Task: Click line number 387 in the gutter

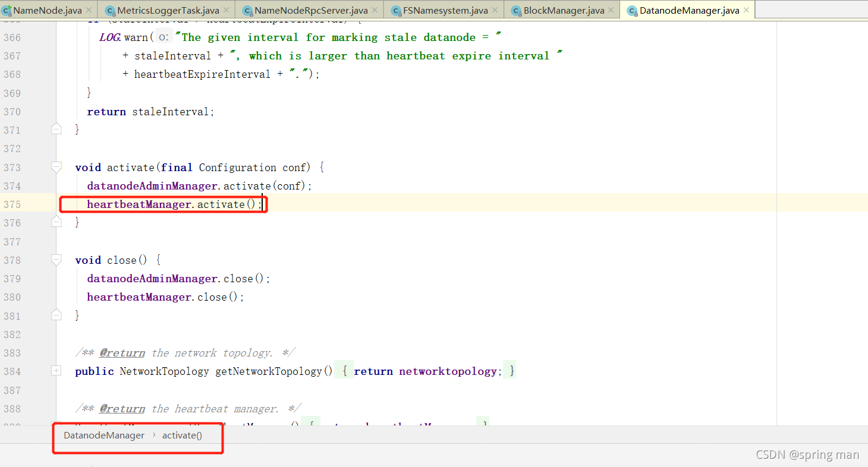Action: [x=12, y=390]
